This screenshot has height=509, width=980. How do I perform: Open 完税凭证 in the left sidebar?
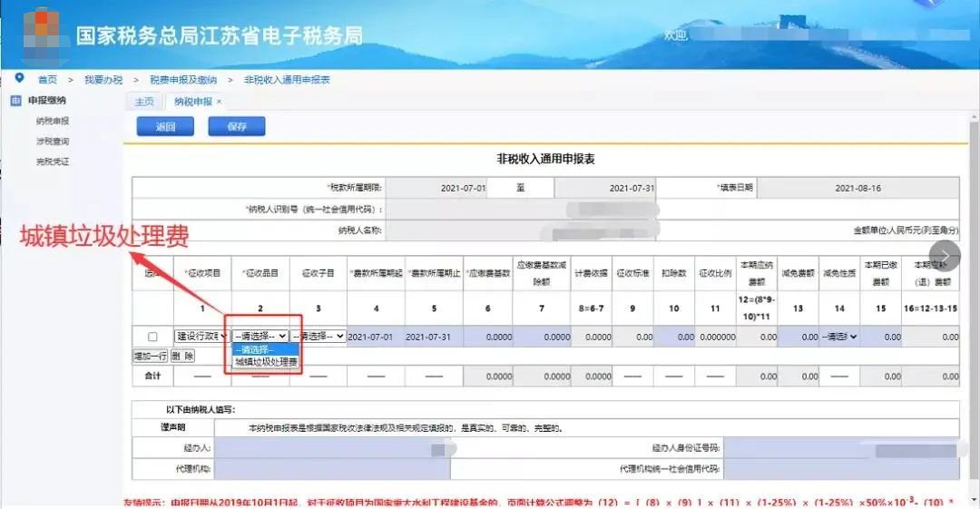[x=53, y=162]
